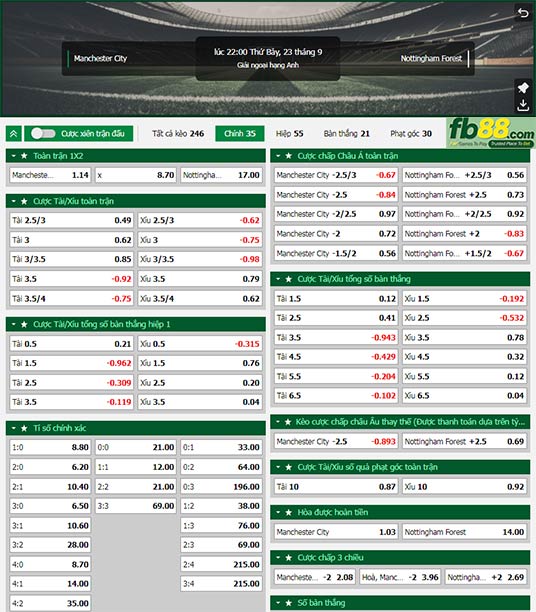Click the back arrow icon at top right

[523, 13]
